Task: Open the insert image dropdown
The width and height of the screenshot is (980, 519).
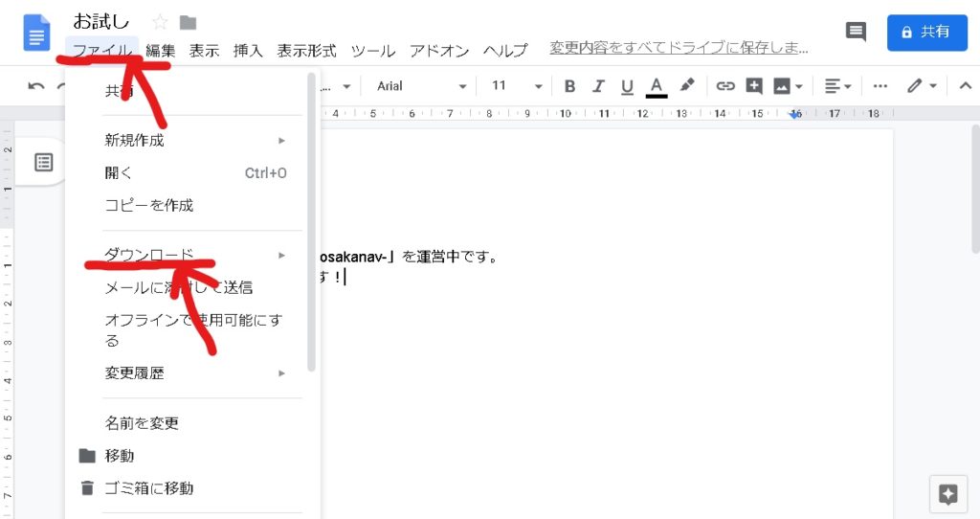Action: pyautogui.click(x=789, y=86)
